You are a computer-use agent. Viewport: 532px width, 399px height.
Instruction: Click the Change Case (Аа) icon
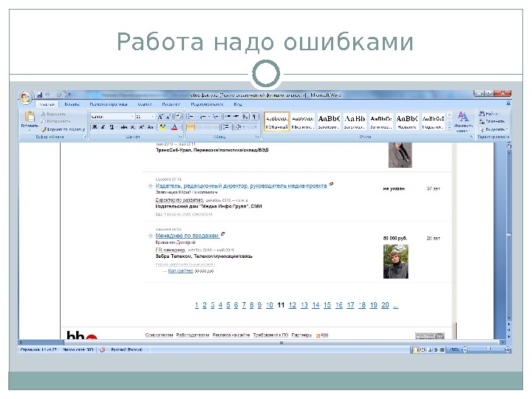coord(150,127)
